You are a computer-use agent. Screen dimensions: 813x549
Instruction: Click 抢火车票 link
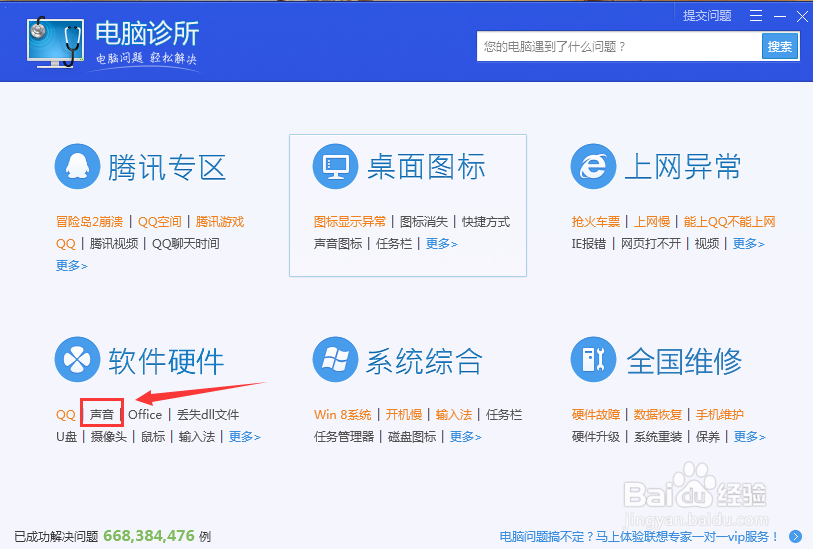pos(596,222)
